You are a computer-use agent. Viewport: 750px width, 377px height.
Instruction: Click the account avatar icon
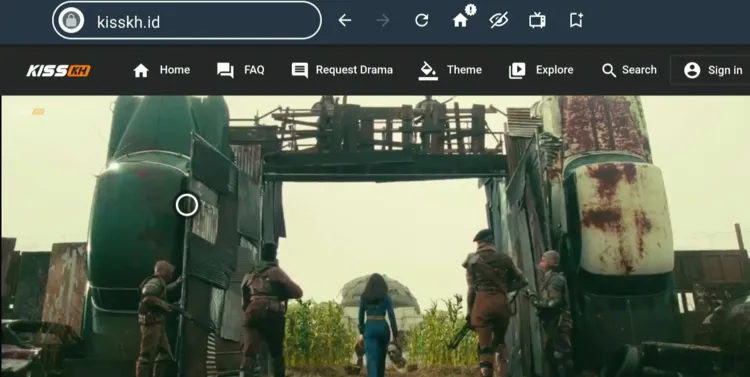tap(692, 71)
